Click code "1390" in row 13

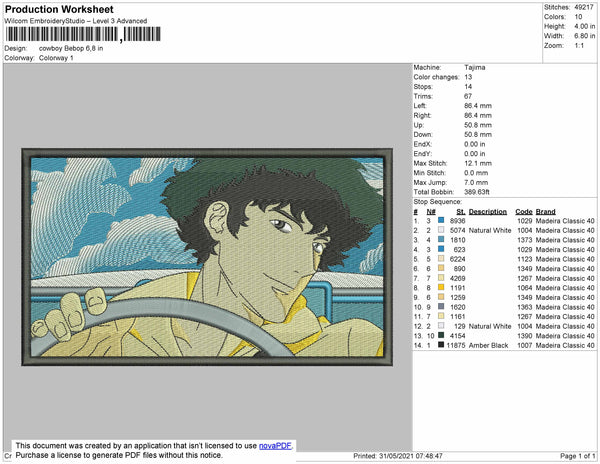525,335
